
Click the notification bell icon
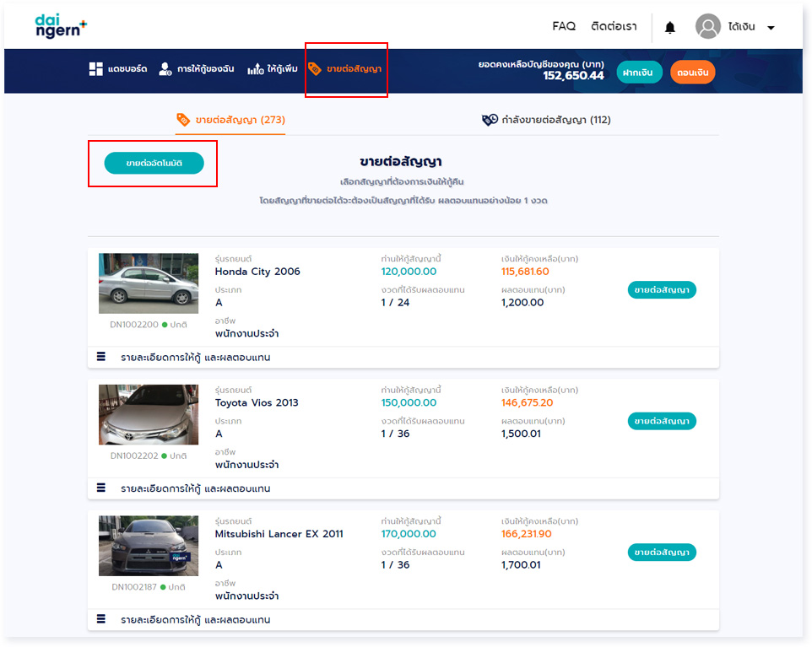[669, 28]
